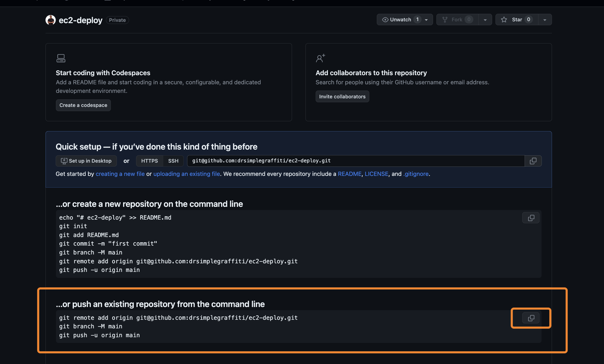Viewport: 604px width, 364px height.
Task: Click Invite collaborators button
Action: point(342,97)
